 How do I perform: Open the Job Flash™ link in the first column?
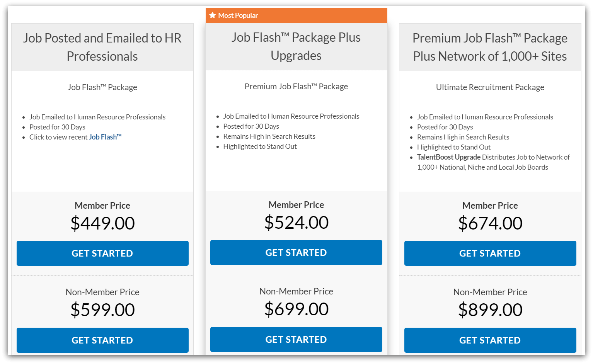105,137
